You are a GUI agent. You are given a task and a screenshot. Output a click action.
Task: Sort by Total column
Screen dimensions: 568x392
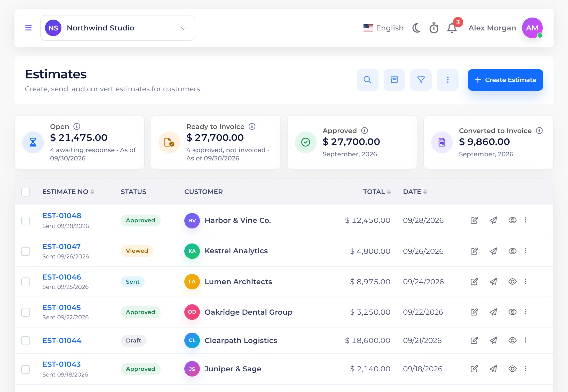377,192
